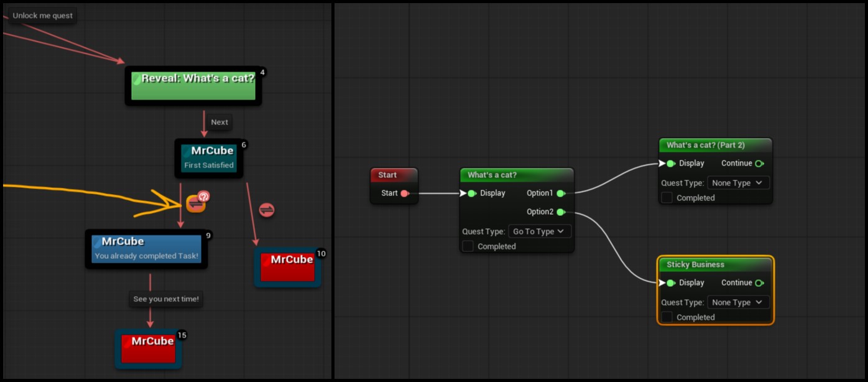Click the red transfer arrows circle icon

tap(266, 210)
